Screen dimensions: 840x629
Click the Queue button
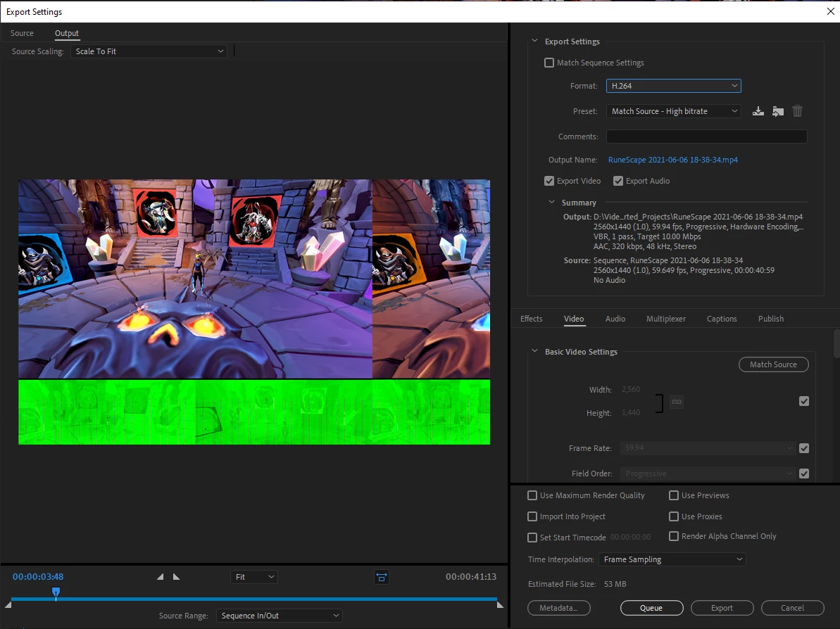(651, 608)
